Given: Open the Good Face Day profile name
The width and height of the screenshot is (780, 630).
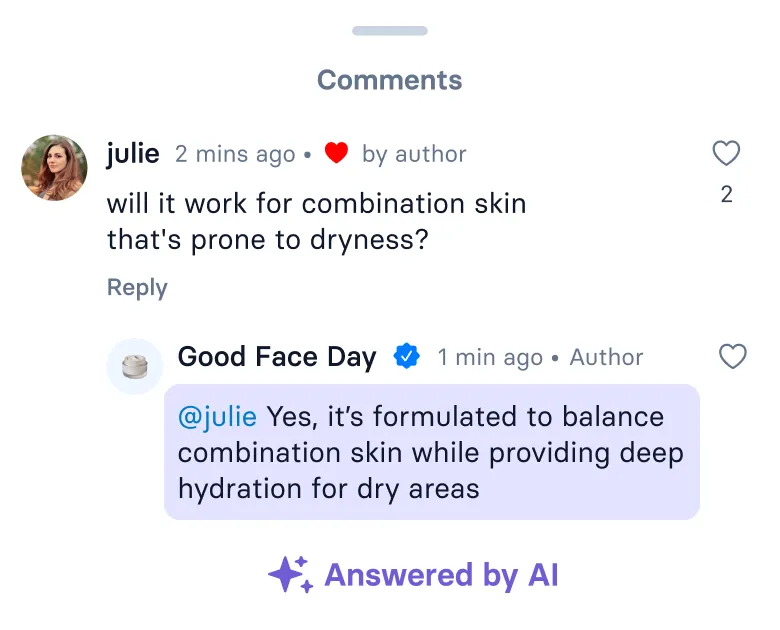Looking at the screenshot, I should 277,357.
